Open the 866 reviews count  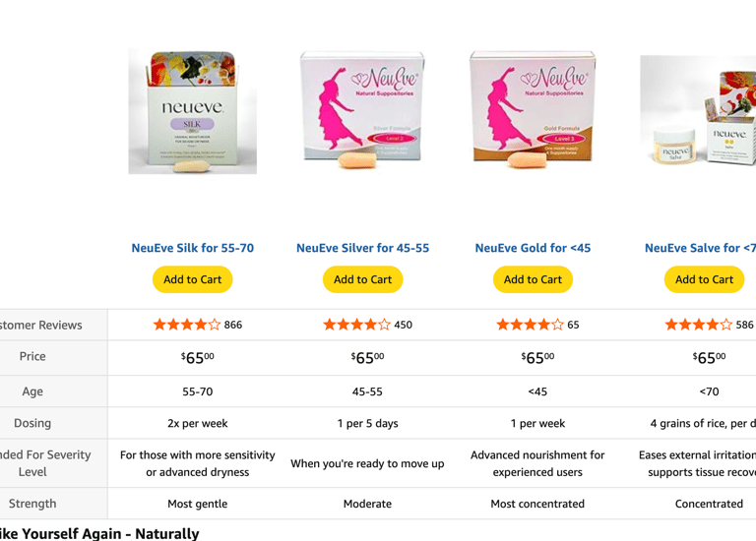tap(233, 326)
